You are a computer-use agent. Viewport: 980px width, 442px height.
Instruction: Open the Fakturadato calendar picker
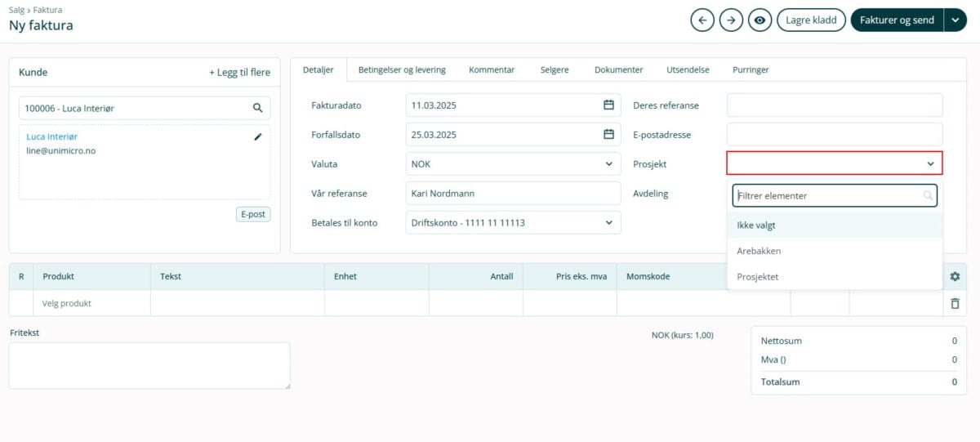[x=608, y=105]
